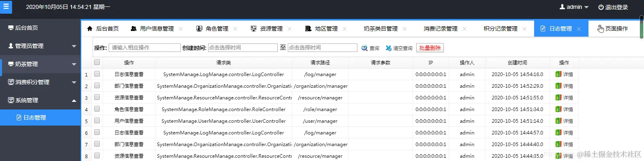Screen dimensions: 644x161
Task: Click the 请求参数 column header
Action: (x=380, y=63)
